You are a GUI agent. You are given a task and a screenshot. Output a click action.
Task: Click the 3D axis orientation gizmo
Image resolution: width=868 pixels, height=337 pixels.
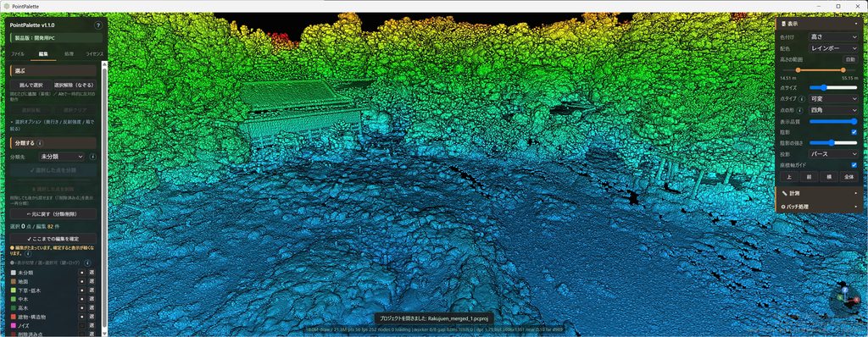tap(845, 300)
